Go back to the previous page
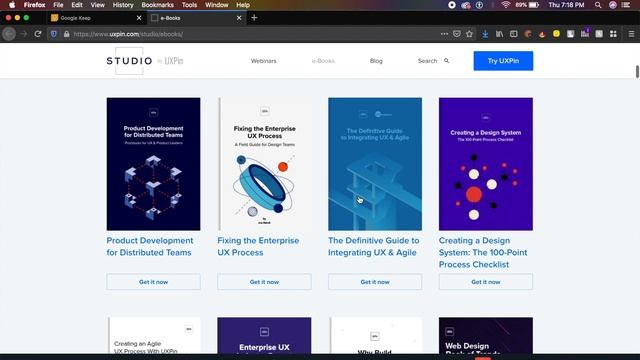Image resolution: width=640 pixels, height=360 pixels. [x=9, y=34]
